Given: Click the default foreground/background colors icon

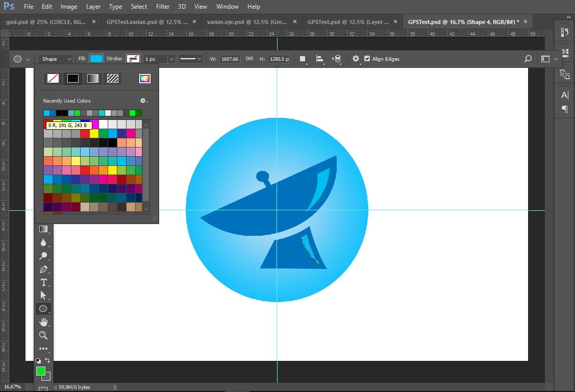Looking at the screenshot, I should pyautogui.click(x=38, y=360).
